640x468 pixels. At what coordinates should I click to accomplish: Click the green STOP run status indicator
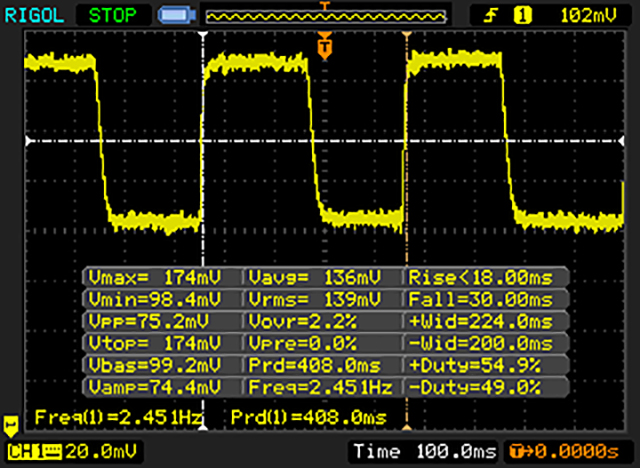pyautogui.click(x=112, y=16)
